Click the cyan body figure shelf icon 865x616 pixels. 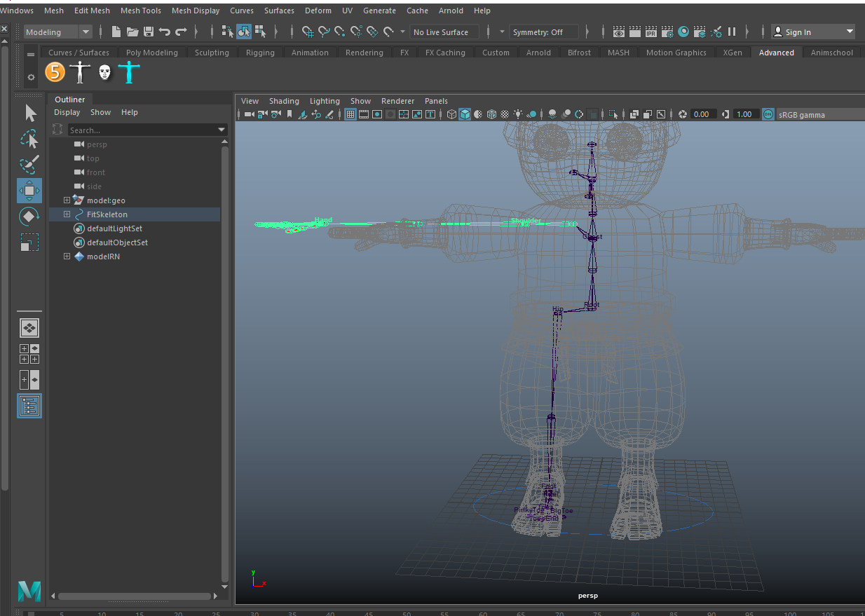[129, 71]
